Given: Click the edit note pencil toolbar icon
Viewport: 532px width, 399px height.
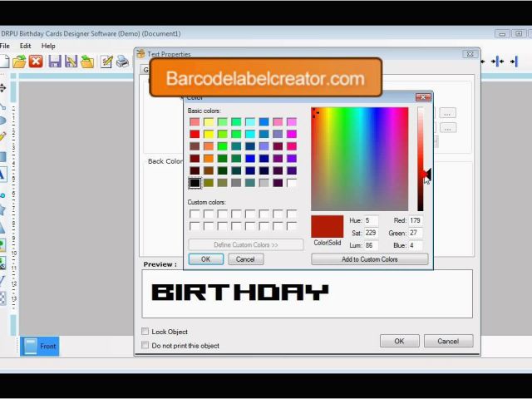Looking at the screenshot, I should 106,62.
